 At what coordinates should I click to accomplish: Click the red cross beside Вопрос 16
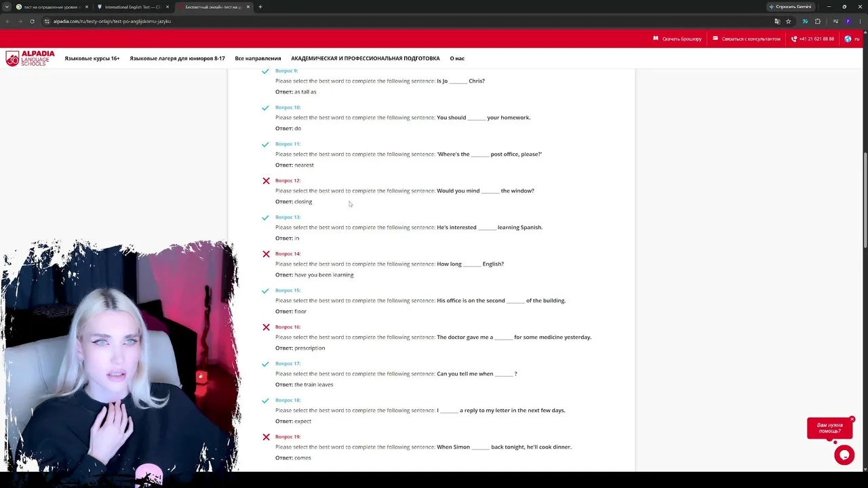click(x=266, y=327)
